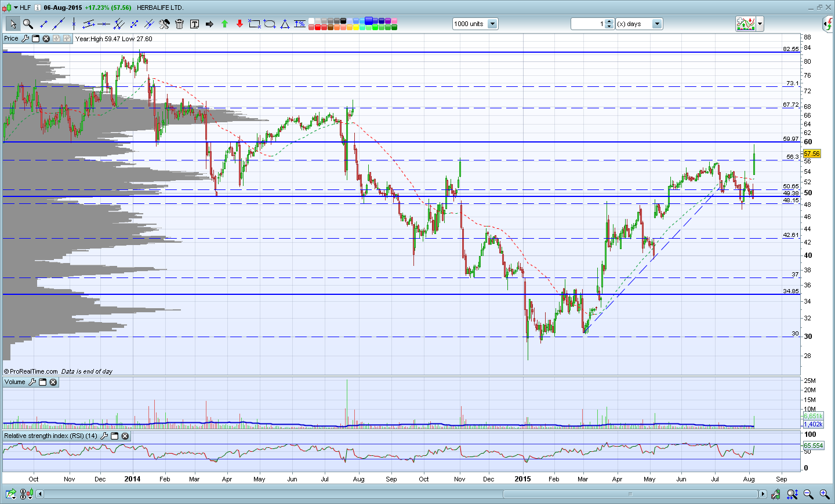Screen dimensions: 835x504
Task: Expand the indicator button dropdown arrow
Action: [x=760, y=24]
